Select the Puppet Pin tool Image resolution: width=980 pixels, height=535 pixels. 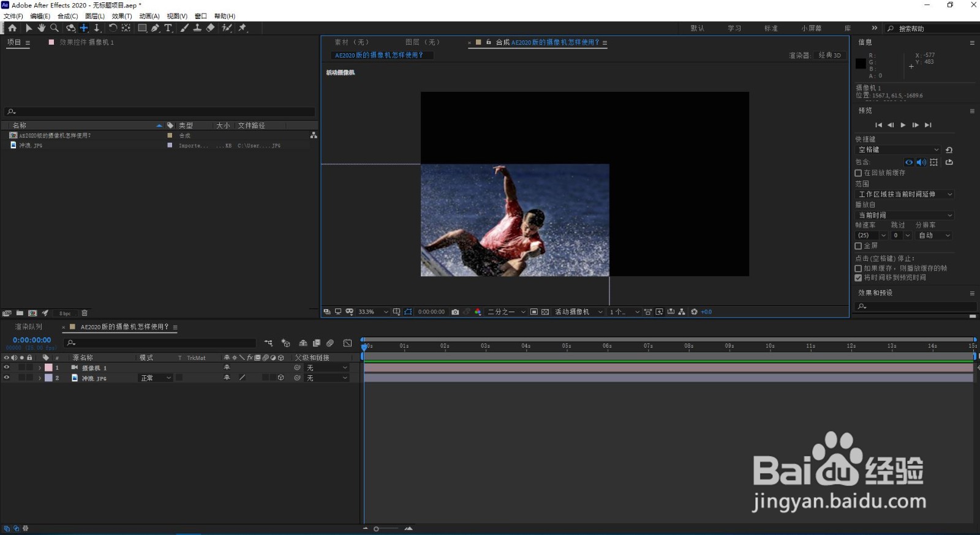tap(243, 28)
